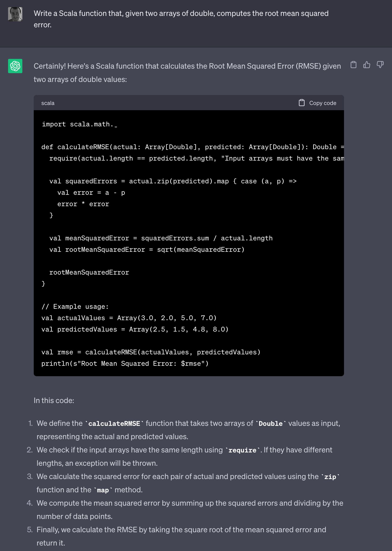Viewport: 392px width, 551px height.
Task: Click the 'import scala.math._' code line
Action: [x=79, y=124]
